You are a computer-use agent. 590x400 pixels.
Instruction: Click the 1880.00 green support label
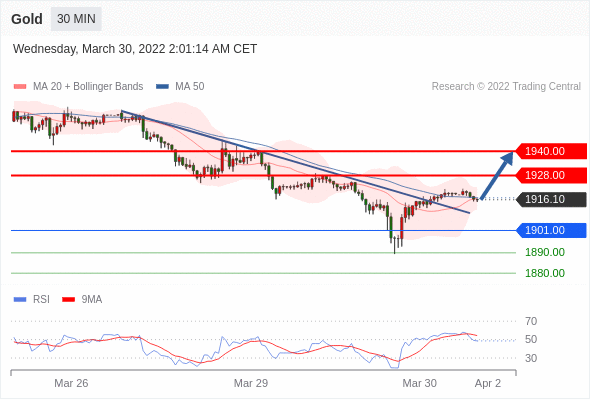coord(545,273)
